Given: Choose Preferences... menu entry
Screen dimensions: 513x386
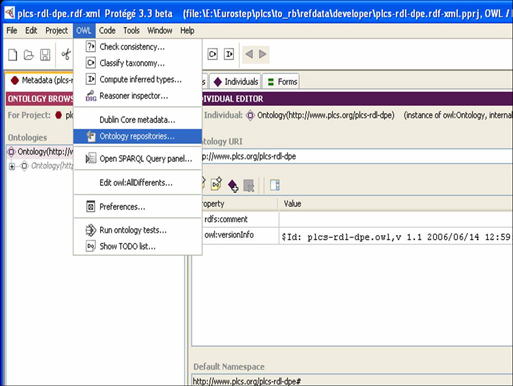Looking at the screenshot, I should (137, 207).
